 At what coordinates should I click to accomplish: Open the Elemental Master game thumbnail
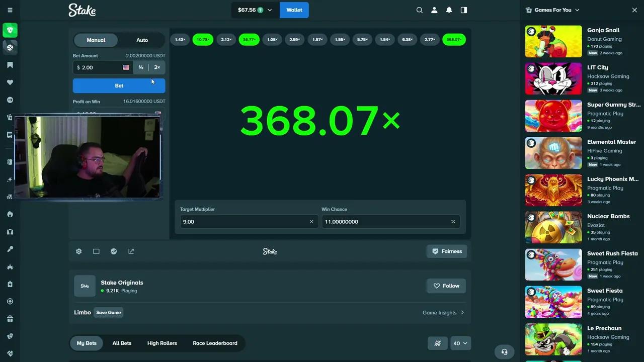553,153
